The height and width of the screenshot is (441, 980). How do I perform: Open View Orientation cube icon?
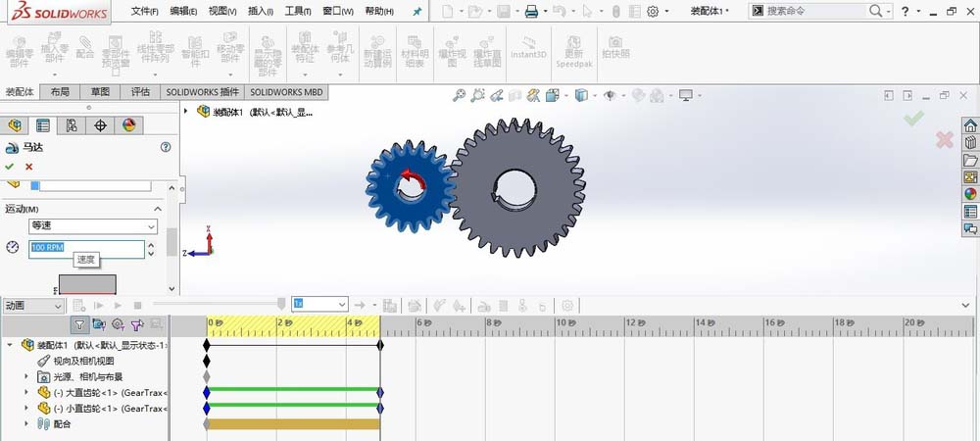(552, 96)
